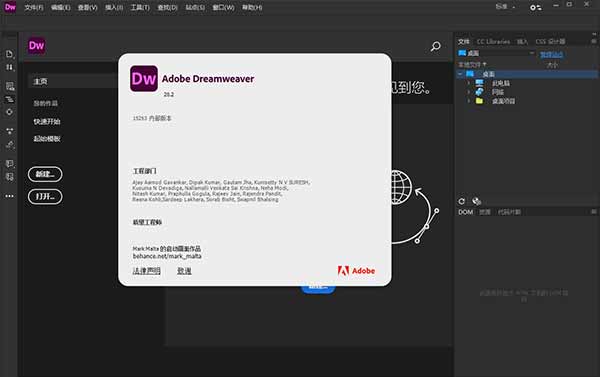Click the 本地文件 column sort arrow
The image size is (600, 377).
pos(484,64)
